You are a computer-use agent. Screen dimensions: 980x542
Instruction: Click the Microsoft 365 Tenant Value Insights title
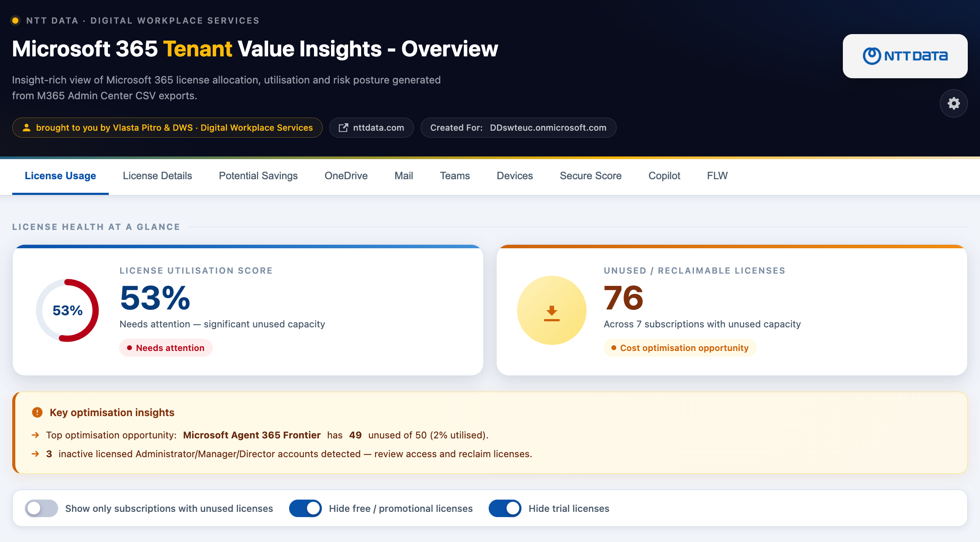(x=255, y=49)
